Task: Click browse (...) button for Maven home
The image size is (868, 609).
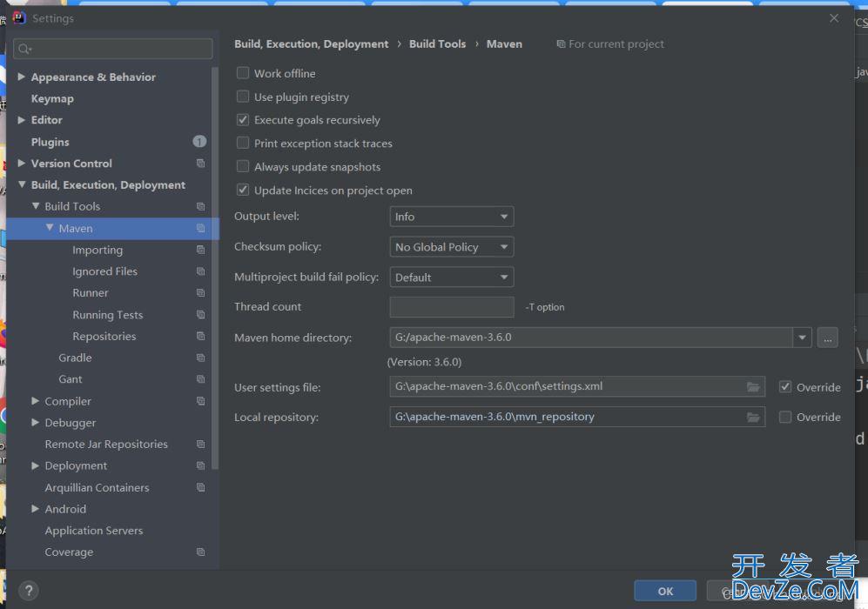Action: (828, 337)
